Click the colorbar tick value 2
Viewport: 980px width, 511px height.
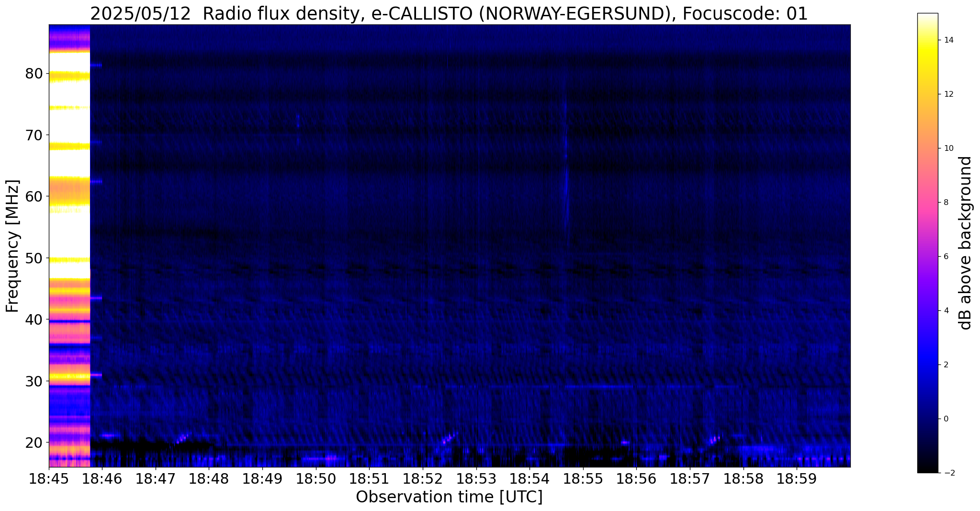946,365
